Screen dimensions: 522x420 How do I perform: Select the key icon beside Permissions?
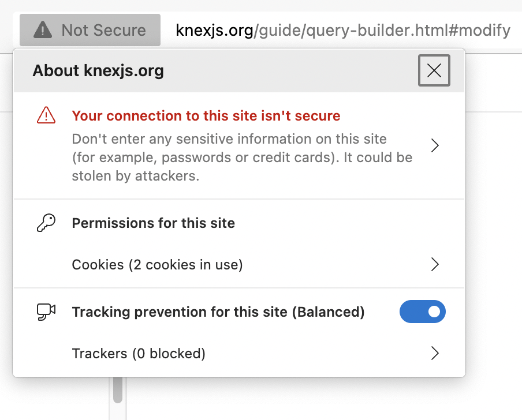point(47,223)
